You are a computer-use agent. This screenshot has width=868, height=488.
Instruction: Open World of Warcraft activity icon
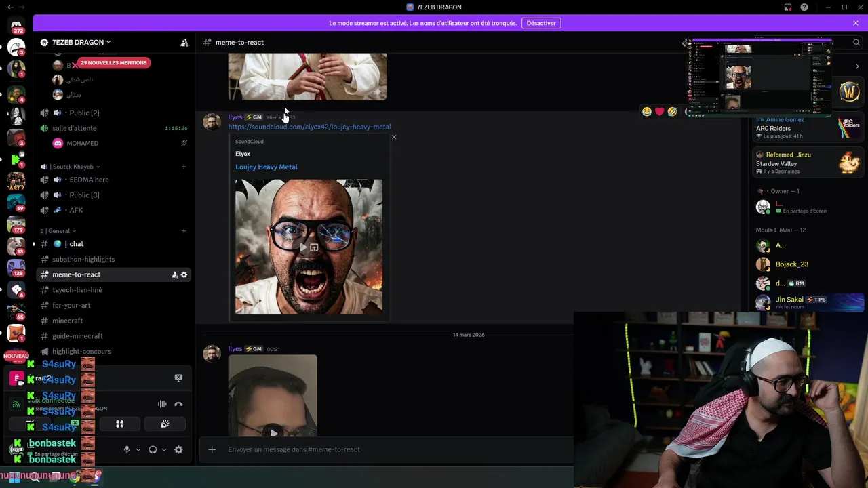point(850,91)
